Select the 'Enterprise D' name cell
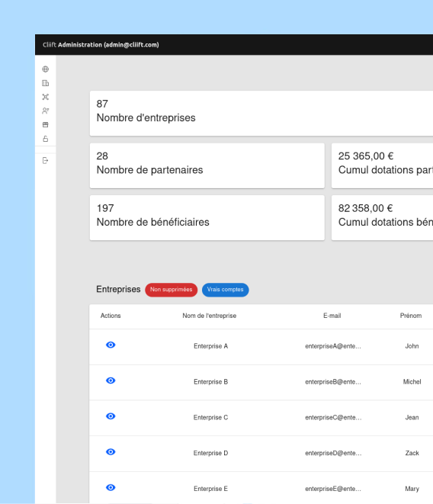 click(210, 453)
